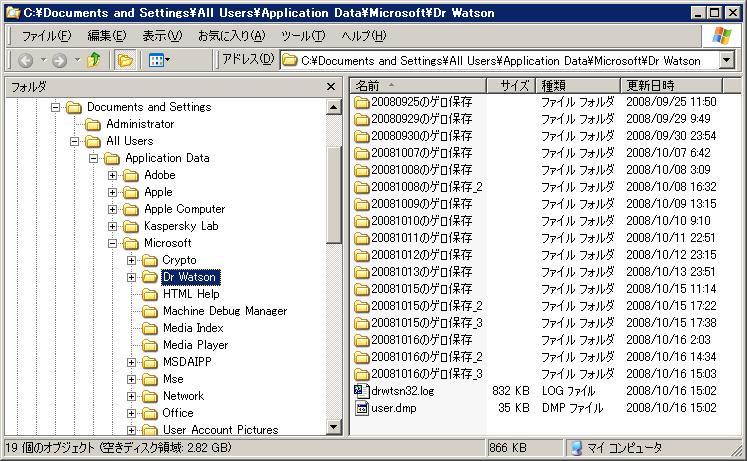Select the 20081010のゲロ保存 folder icon
Screen dimensions: 747x461
tap(362, 221)
